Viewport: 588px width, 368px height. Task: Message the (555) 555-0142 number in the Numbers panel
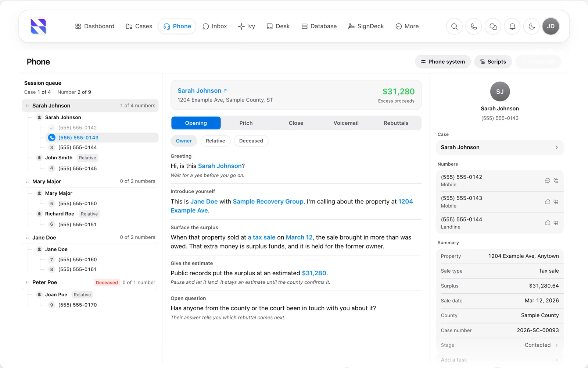click(548, 181)
